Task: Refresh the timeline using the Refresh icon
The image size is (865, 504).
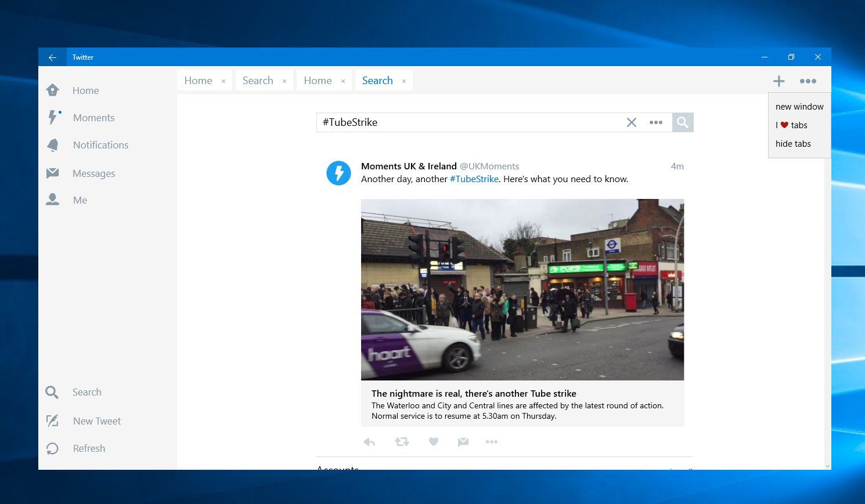Action: click(x=52, y=448)
